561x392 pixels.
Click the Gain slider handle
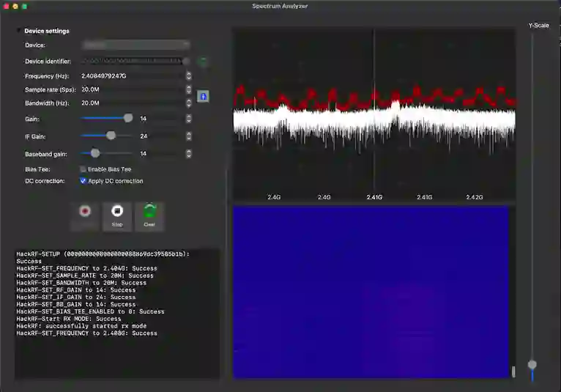(129, 118)
